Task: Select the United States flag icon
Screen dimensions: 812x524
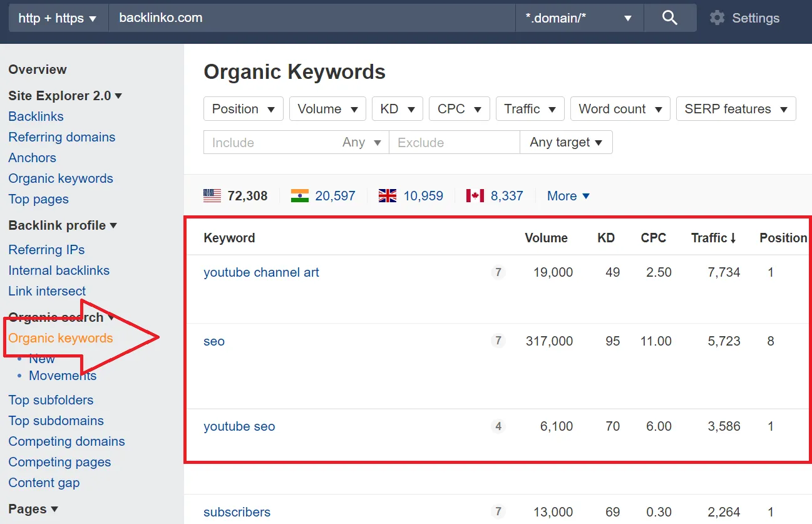Action: click(x=212, y=196)
